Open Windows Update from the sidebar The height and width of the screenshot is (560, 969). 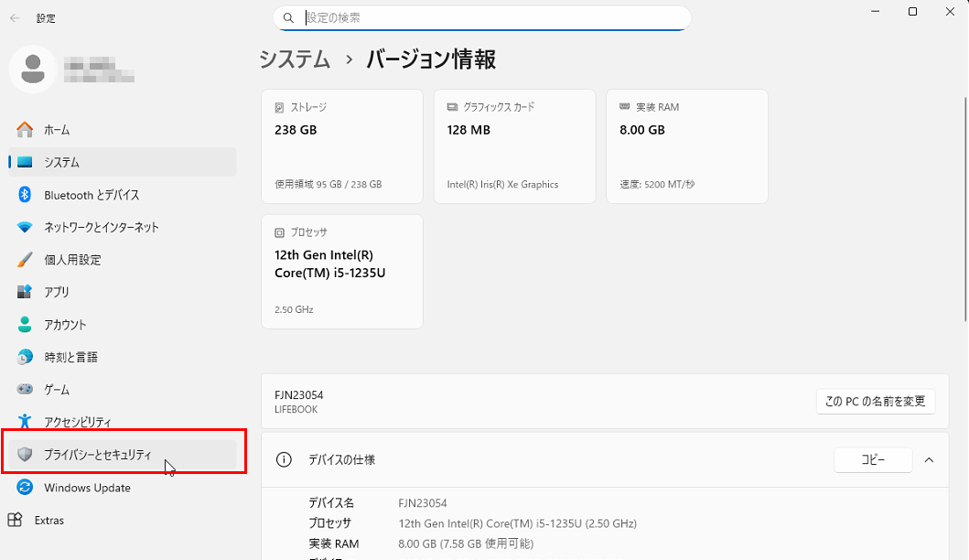pos(87,488)
